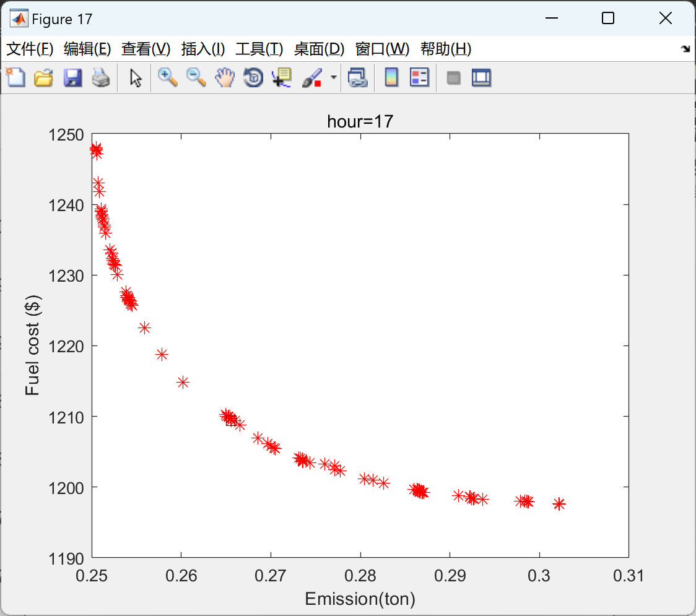Click the Hide Plot Tools icon
Viewport: 696px width, 616px height.
point(453,78)
